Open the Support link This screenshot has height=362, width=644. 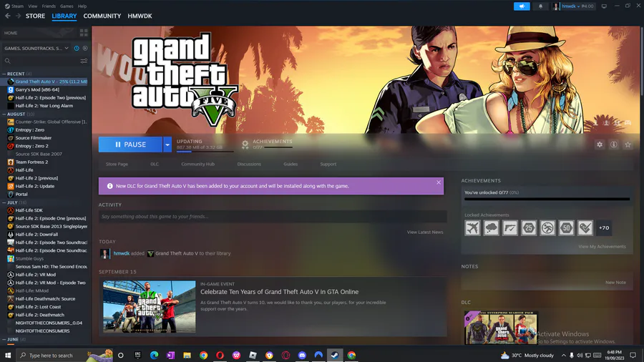328,164
